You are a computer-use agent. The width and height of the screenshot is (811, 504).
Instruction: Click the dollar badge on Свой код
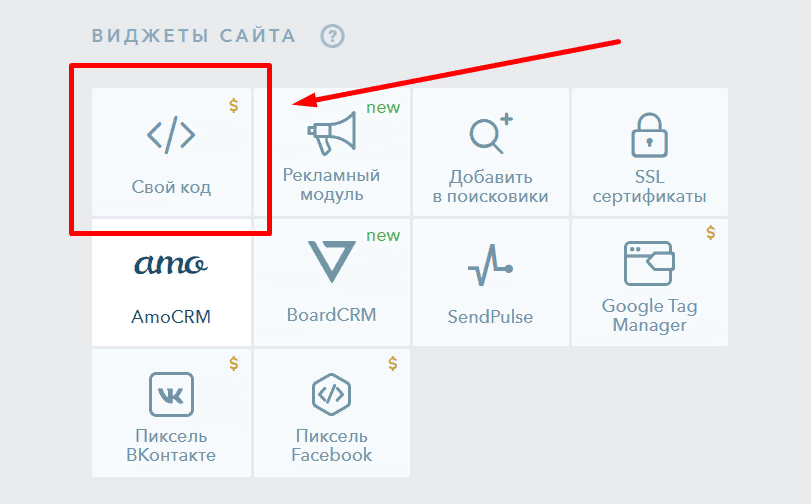coord(234,106)
